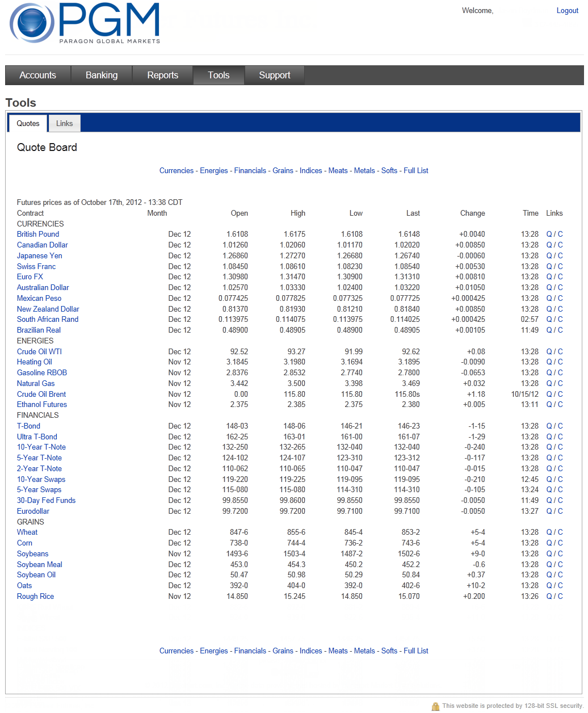This screenshot has height=713, width=588.
Task: Open the Banking menu
Action: click(x=102, y=75)
